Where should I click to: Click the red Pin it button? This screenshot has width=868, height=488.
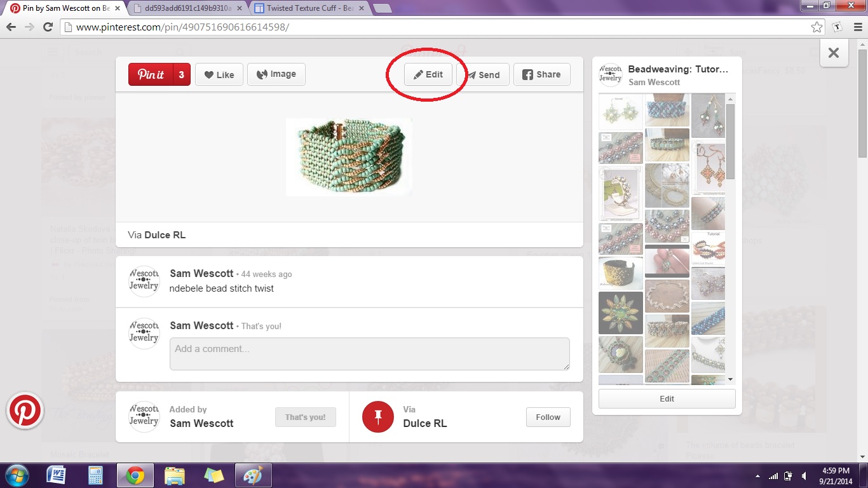(x=151, y=74)
